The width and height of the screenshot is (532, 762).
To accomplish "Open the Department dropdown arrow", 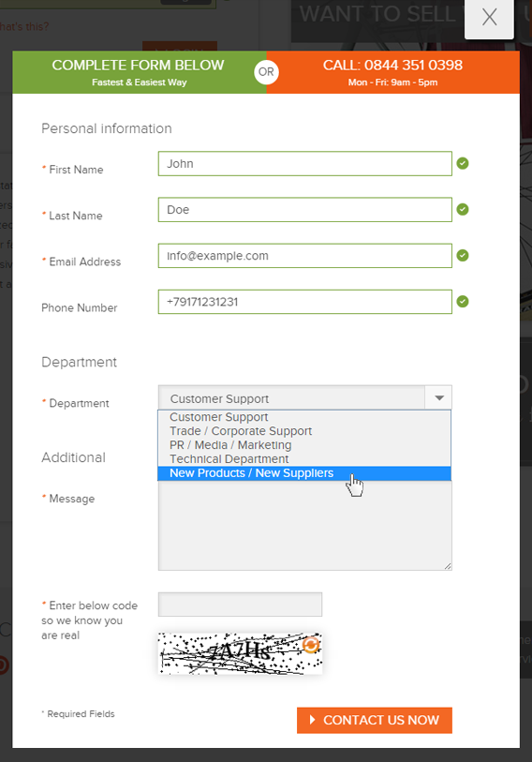I will pos(438,398).
